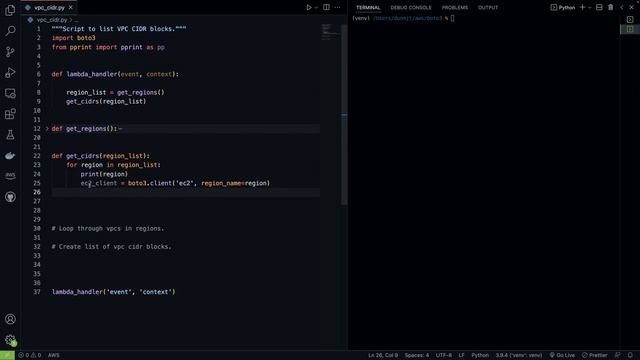Open the AWS Toolkit view

point(10,176)
